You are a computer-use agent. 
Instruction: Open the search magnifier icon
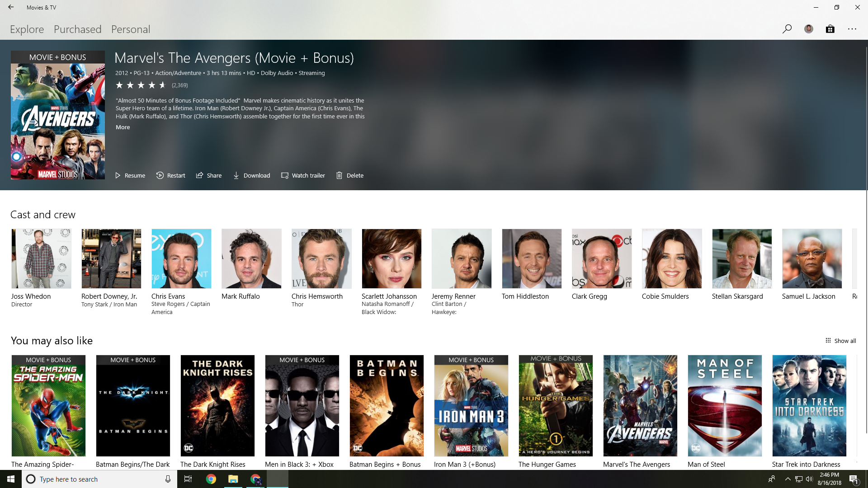tap(787, 29)
